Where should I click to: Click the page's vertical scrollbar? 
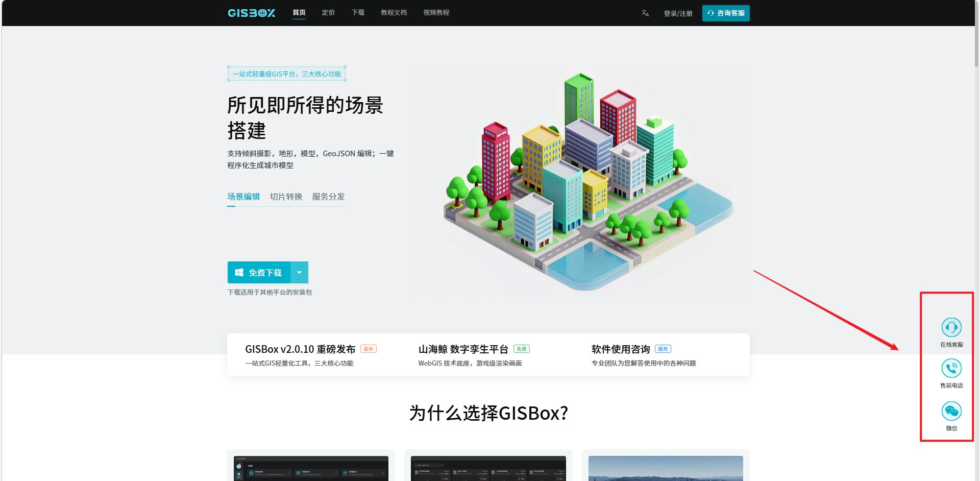click(976, 46)
